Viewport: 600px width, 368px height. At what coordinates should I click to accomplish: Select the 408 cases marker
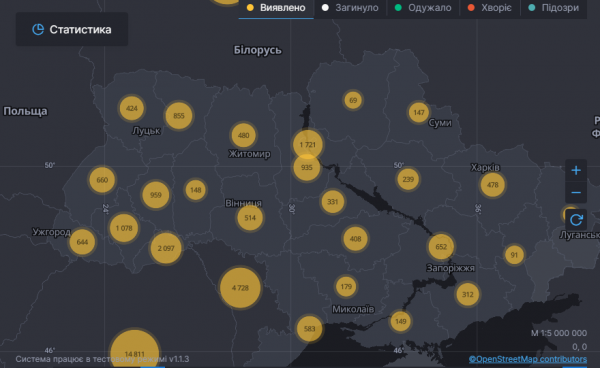pos(355,239)
